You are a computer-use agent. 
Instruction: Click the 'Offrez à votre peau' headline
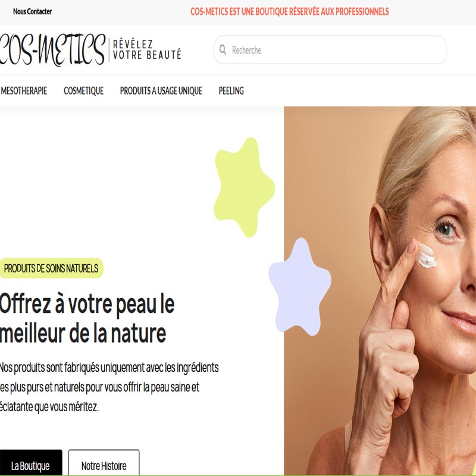click(x=87, y=318)
